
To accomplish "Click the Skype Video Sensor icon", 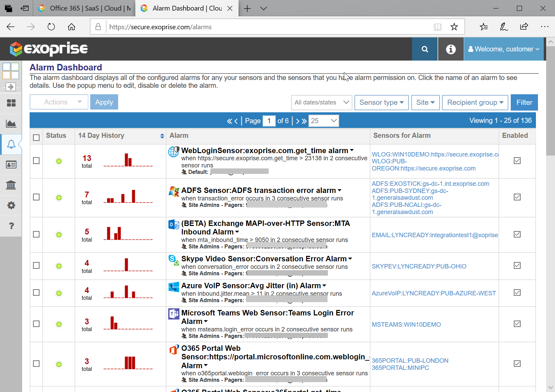I will coord(174,260).
